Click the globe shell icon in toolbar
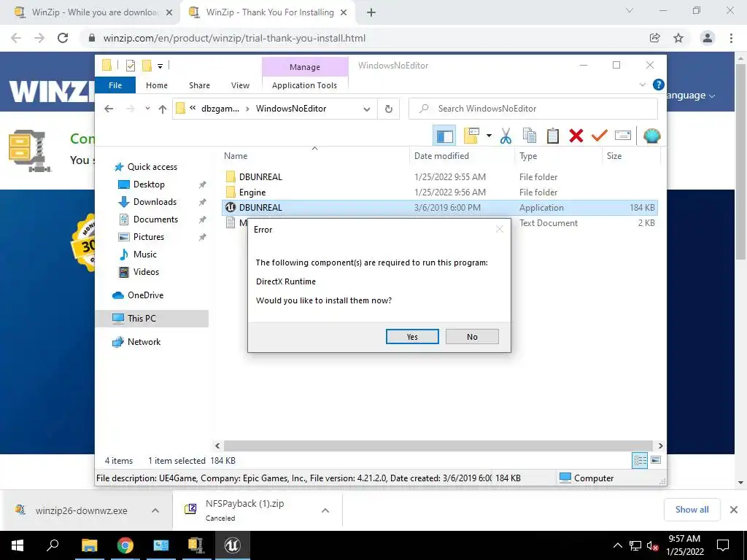This screenshot has width=747, height=560. (651, 136)
